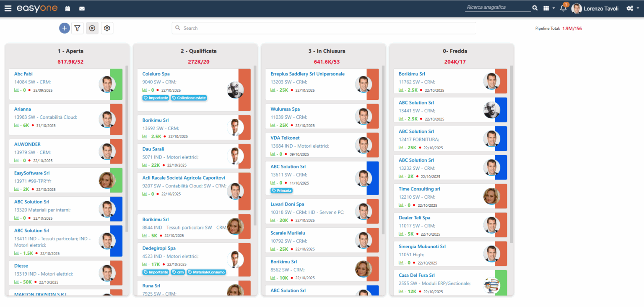The width and height of the screenshot is (644, 307).
Task: Click inside the main Search field
Action: (324, 28)
